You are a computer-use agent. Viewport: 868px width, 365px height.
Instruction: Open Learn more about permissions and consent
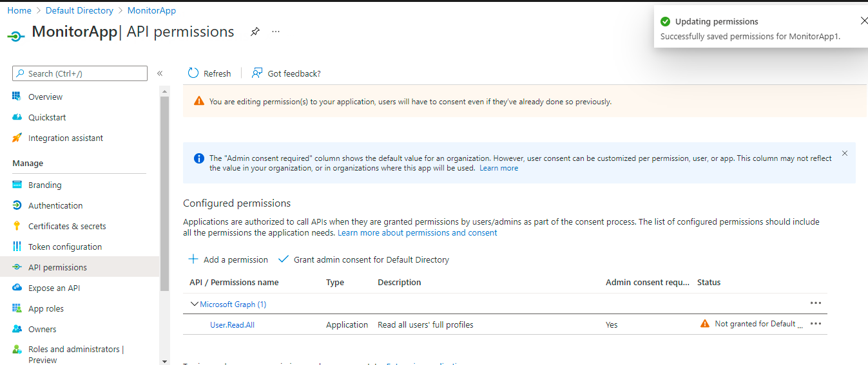click(418, 232)
